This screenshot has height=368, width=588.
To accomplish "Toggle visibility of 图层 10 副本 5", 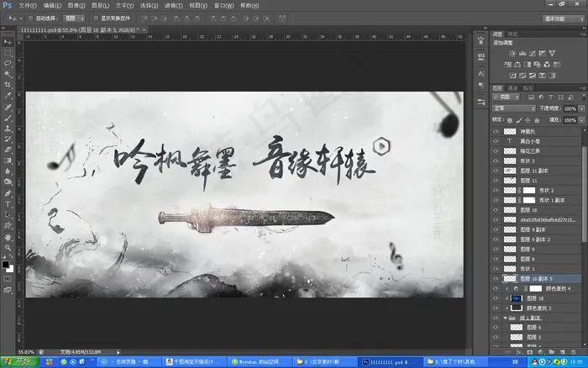I will (x=496, y=277).
